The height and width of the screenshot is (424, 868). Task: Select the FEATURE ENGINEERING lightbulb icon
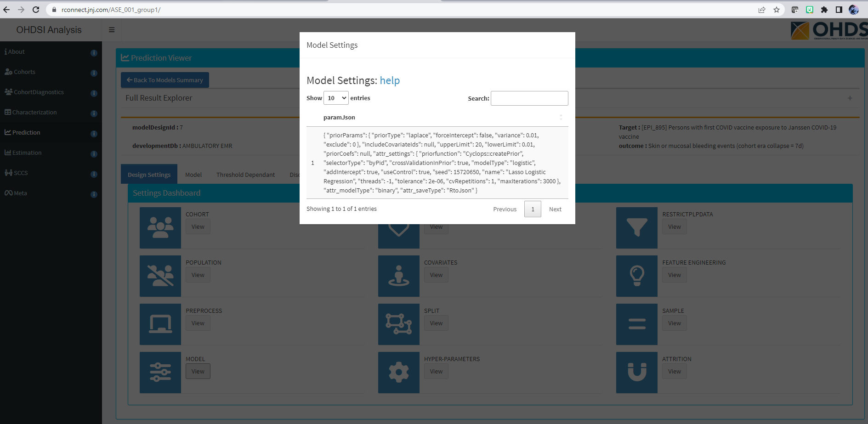coord(636,276)
